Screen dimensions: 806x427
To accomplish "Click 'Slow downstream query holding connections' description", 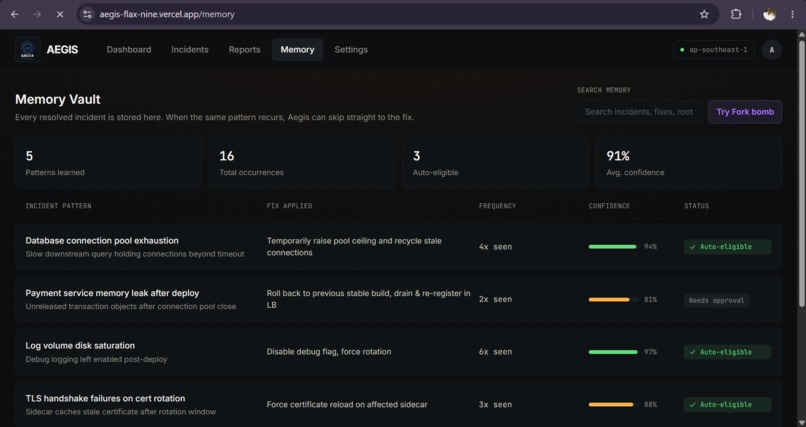I will 135,254.
